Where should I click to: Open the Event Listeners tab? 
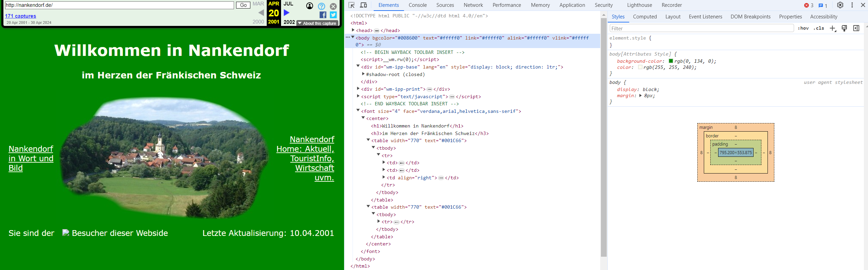tap(705, 17)
